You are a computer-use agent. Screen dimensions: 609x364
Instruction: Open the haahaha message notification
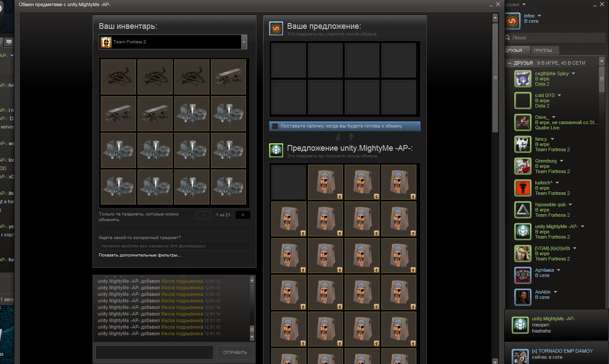[x=557, y=325]
